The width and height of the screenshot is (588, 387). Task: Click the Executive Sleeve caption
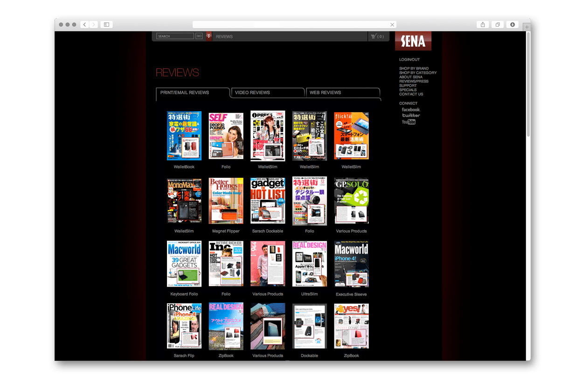[x=351, y=295]
